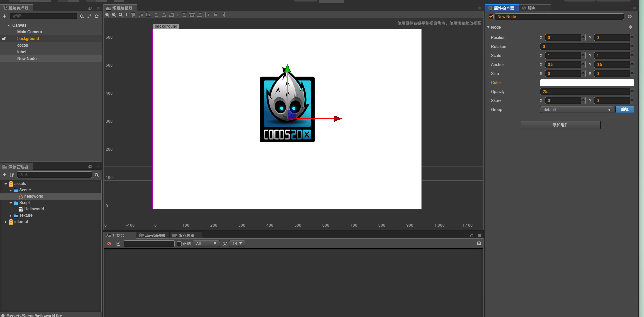Distribute nodes by vertical centers
The width and height of the screenshot is (644, 317).
tap(192, 15)
